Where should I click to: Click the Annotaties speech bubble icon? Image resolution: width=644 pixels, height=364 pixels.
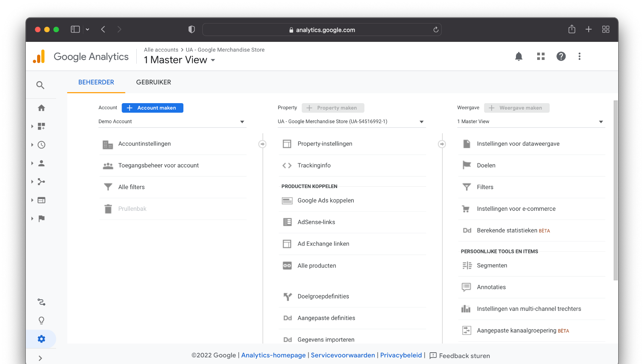point(466,287)
